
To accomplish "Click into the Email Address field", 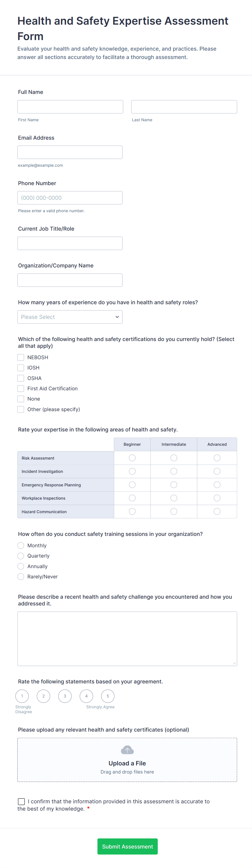I will pos(70,152).
